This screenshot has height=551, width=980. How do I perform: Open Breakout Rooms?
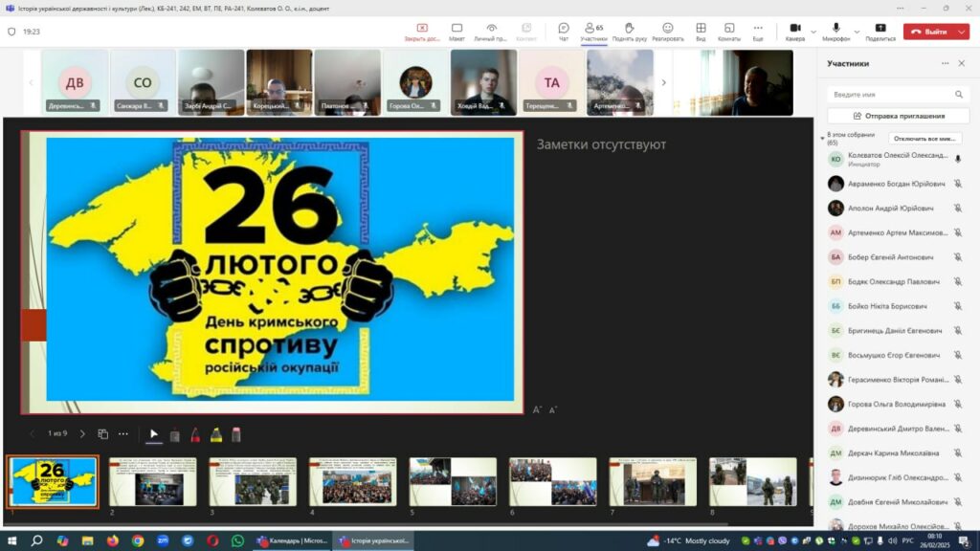(729, 31)
